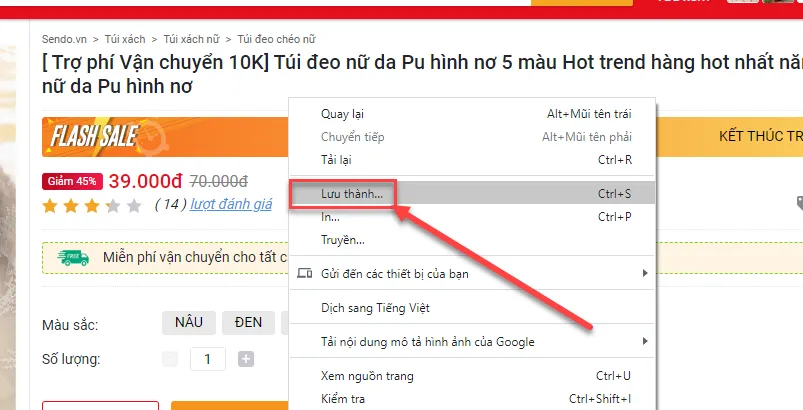Open the 'Túi đeo chéo nữ' breadcrumb link
The image size is (803, 410).
coord(277,39)
